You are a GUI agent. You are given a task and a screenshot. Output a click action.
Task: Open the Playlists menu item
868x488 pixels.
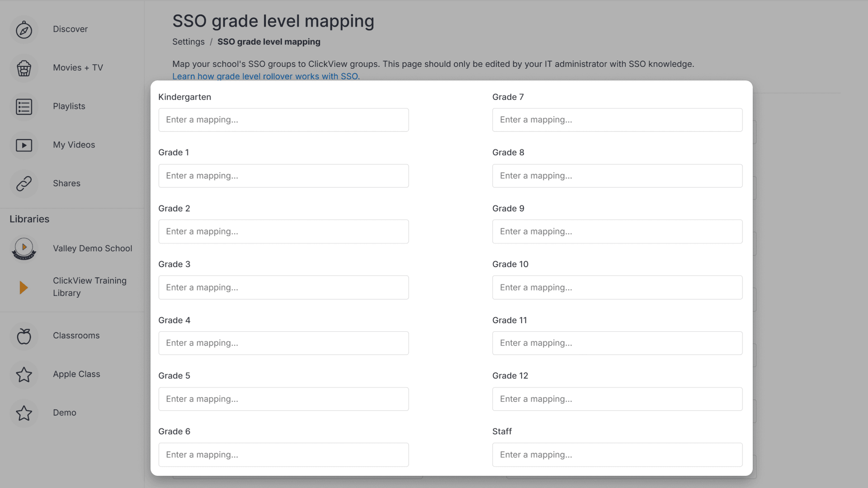click(x=69, y=106)
